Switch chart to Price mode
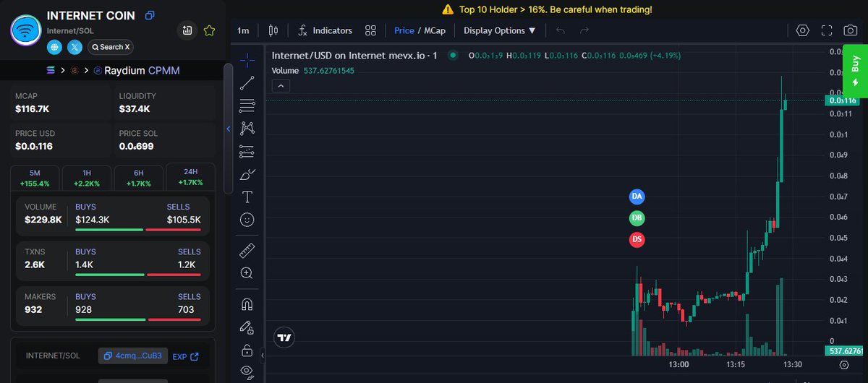Screen dimensions: 868x383 click(404, 30)
